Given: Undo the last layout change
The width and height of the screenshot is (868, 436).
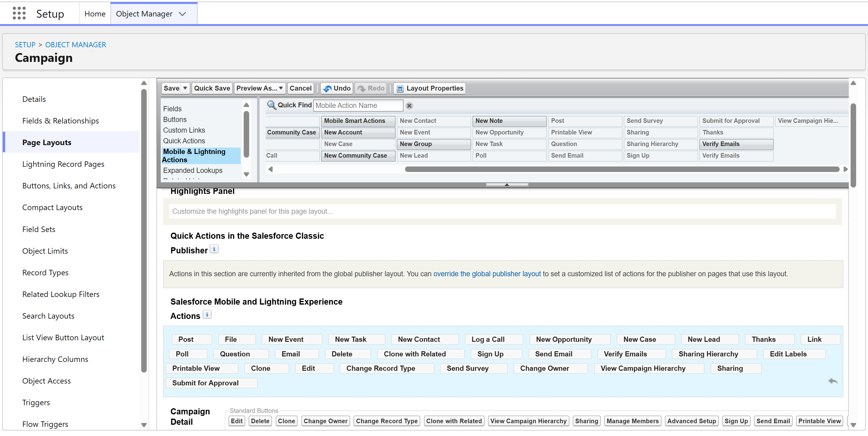Looking at the screenshot, I should pyautogui.click(x=337, y=88).
